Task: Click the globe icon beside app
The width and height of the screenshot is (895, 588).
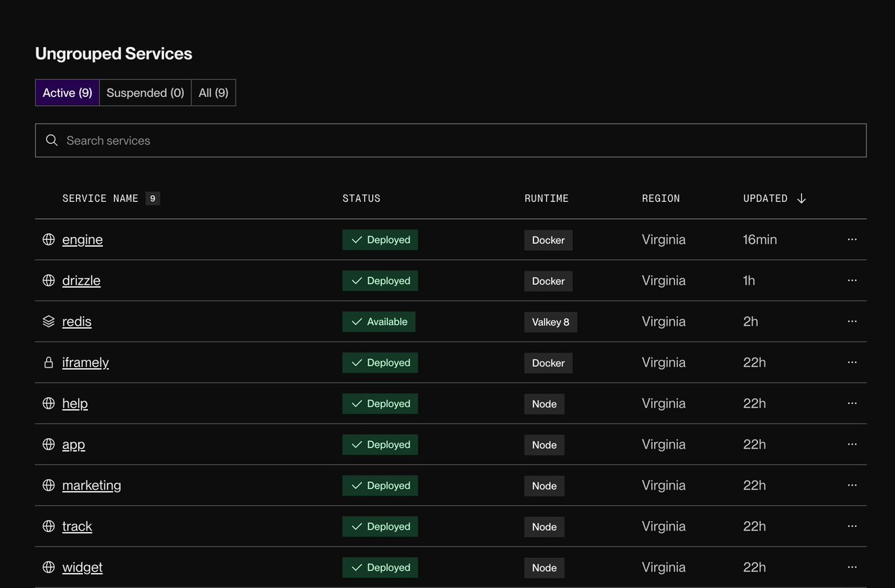Action: (x=48, y=445)
